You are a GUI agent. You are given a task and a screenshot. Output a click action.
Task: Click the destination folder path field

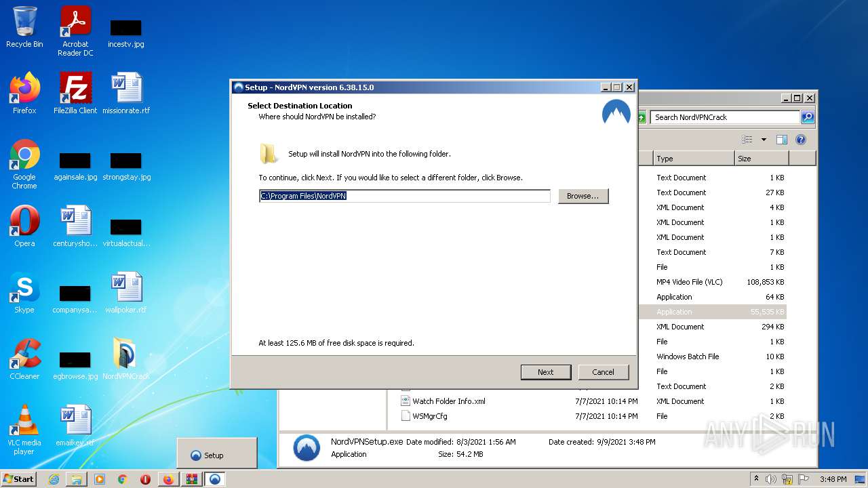[x=405, y=196]
